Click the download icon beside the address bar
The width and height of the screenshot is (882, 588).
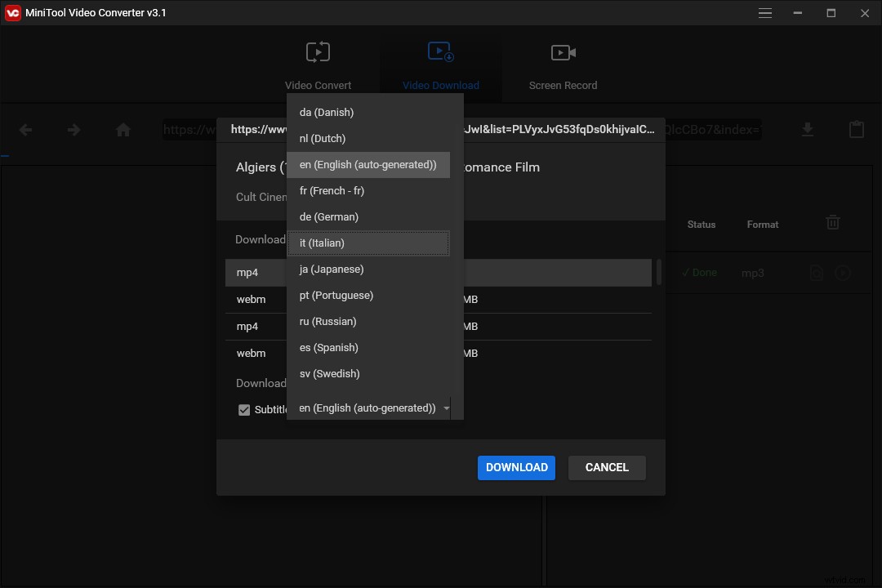click(x=808, y=128)
